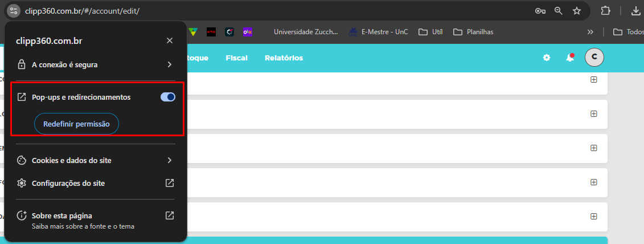The image size is (644, 244).
Task: Open the saved passwords key icon
Action: click(540, 11)
